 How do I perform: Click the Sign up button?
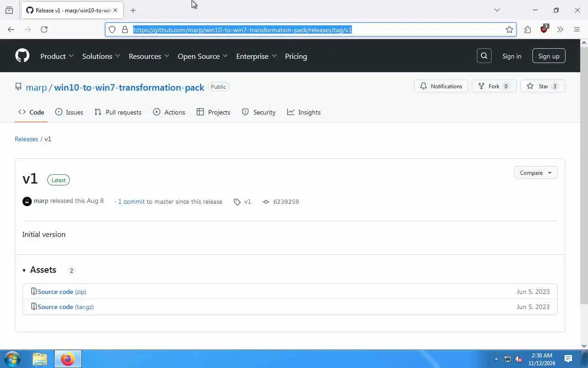point(548,56)
